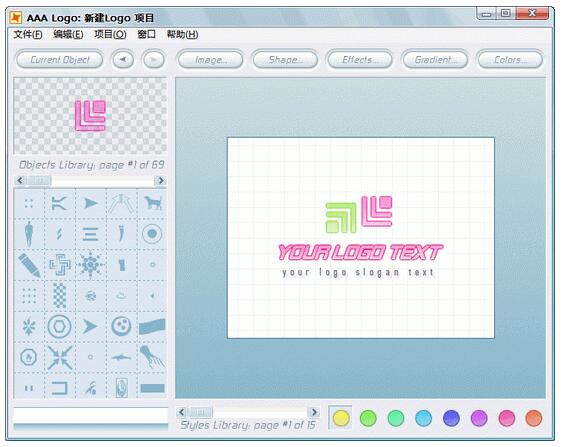
Task: Move Styles Library scrollbar left arrow
Action: click(182, 412)
